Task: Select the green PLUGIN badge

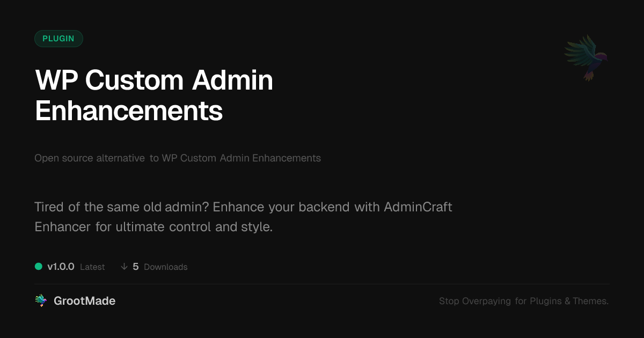Action: click(x=58, y=39)
